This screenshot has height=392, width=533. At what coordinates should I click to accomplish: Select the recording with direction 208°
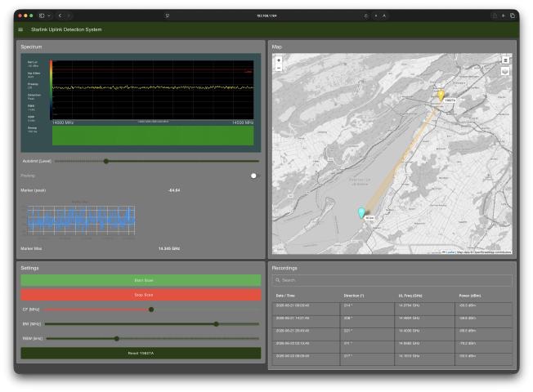[x=392, y=321]
